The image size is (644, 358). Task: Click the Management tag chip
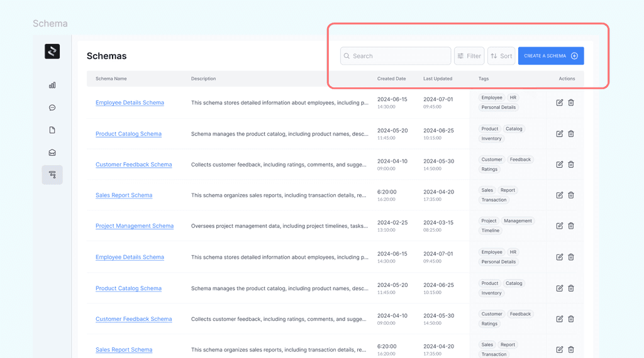pos(518,220)
